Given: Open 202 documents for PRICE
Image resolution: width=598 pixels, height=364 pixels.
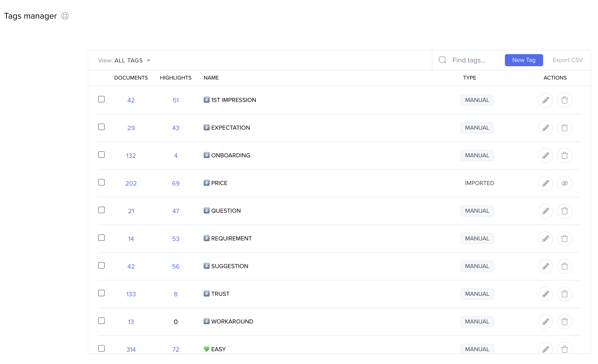Looking at the screenshot, I should (x=131, y=183).
